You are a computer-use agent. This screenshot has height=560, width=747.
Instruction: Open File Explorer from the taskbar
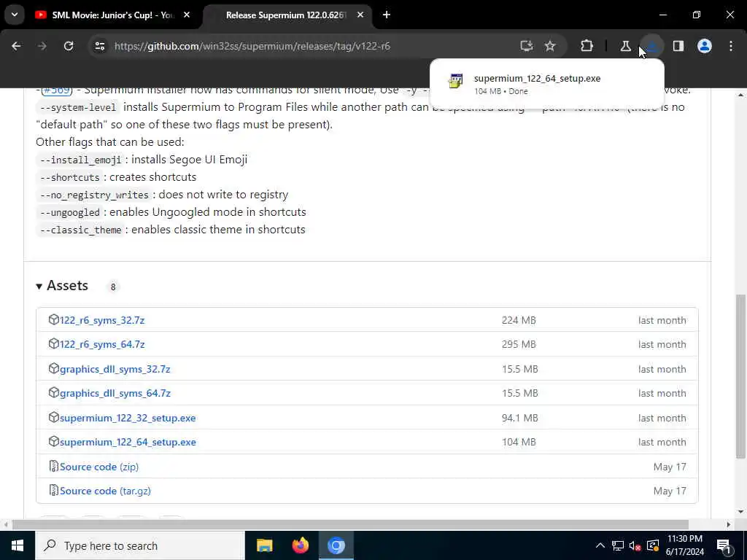pyautogui.click(x=264, y=545)
